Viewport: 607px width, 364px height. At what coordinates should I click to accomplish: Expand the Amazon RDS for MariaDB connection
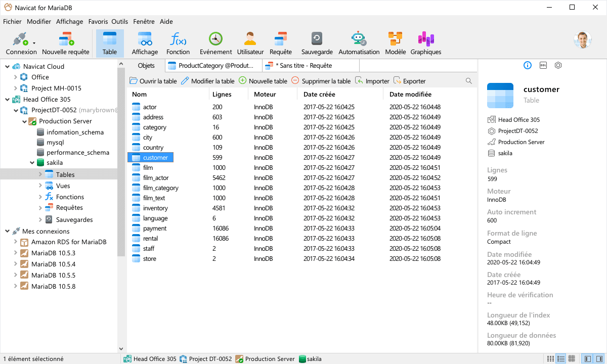(x=15, y=242)
